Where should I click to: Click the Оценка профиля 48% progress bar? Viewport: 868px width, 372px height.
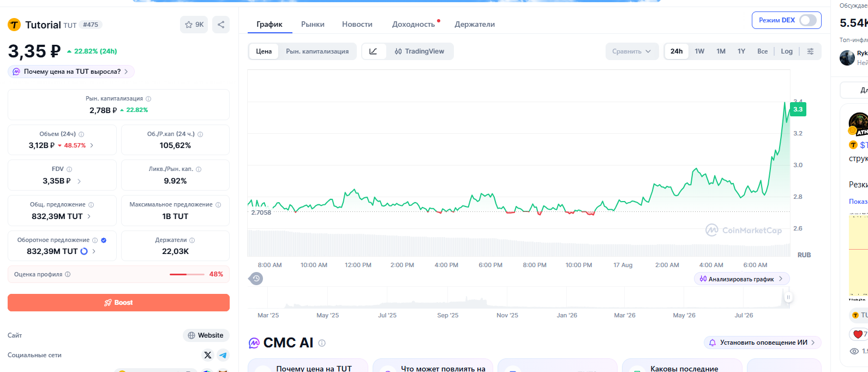(187, 274)
